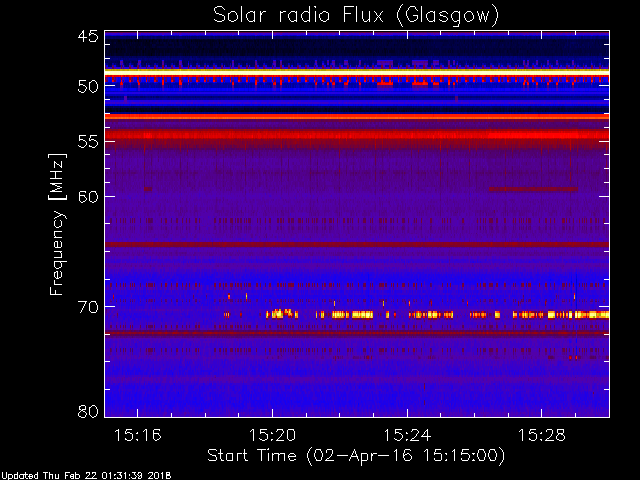Click the '45' frequency axis label
Viewport: 640px width, 480px height.
(88, 37)
